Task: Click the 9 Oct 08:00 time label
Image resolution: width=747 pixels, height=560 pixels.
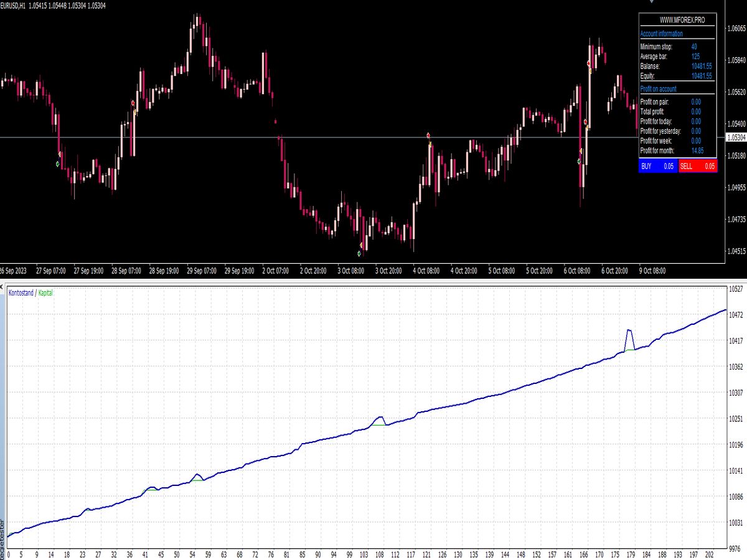Action: 652,271
